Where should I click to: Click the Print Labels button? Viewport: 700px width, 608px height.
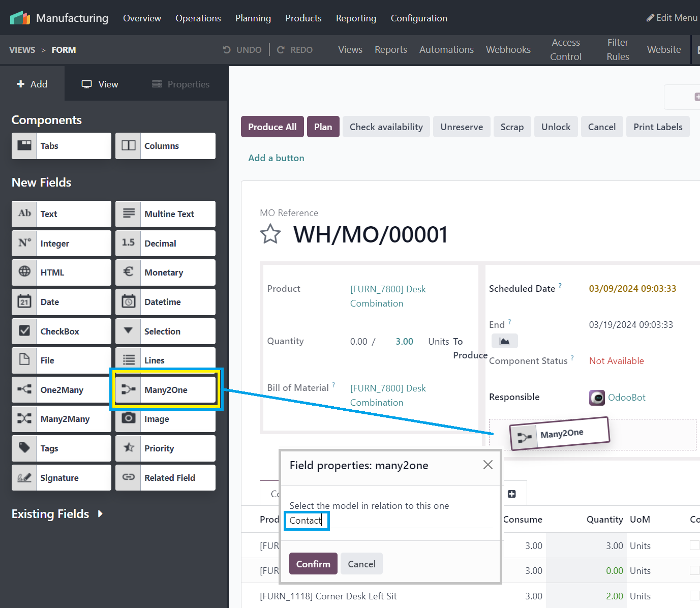click(x=658, y=127)
